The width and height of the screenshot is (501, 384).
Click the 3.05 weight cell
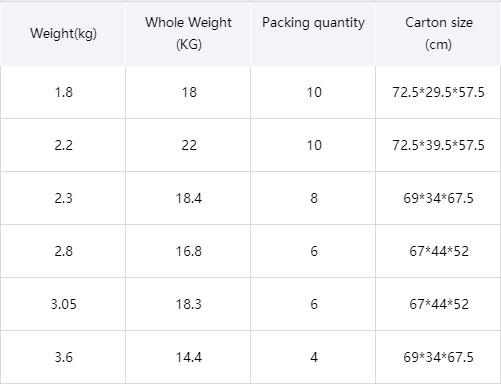63,304
